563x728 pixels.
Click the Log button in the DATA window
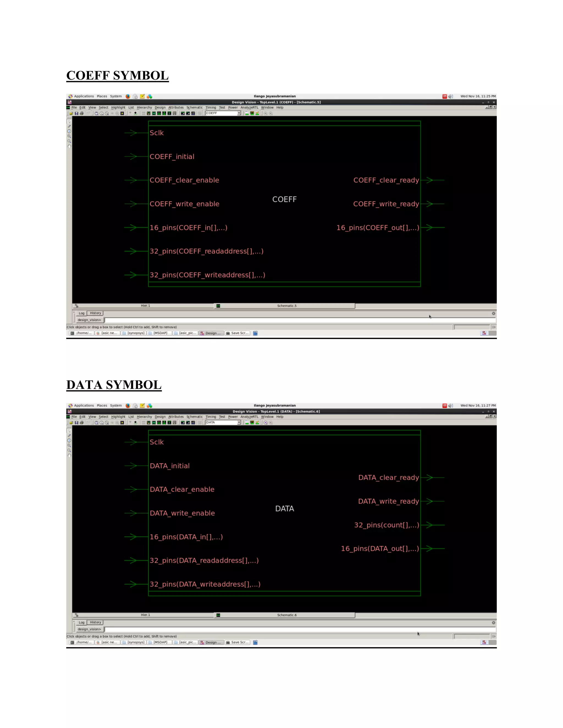pos(81,623)
